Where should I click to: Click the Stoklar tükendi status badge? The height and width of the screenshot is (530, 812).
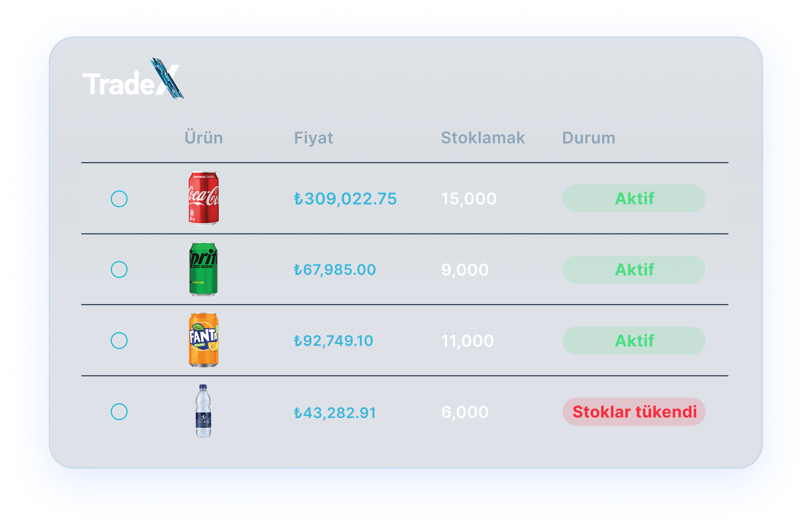[x=634, y=412]
